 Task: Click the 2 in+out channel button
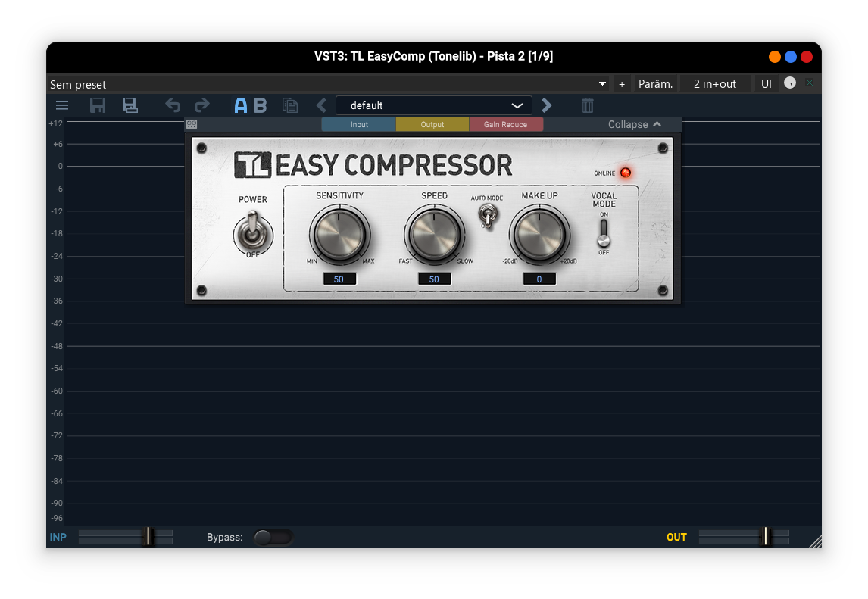pyautogui.click(x=714, y=83)
